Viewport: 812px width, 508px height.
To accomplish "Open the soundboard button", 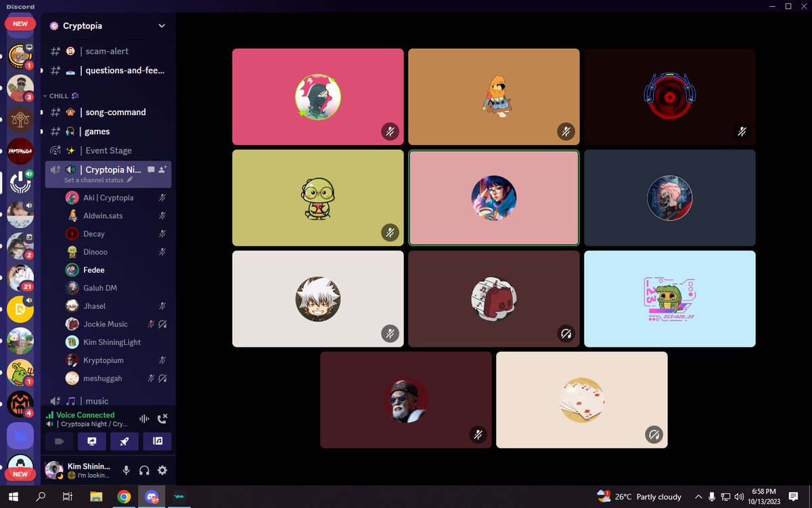I will (x=158, y=441).
